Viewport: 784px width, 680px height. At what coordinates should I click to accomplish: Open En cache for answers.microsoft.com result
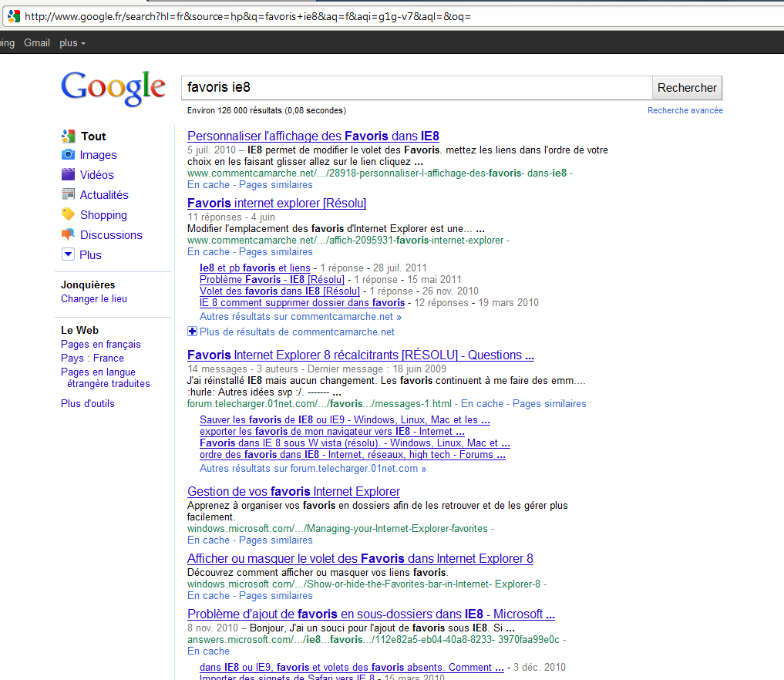(208, 651)
